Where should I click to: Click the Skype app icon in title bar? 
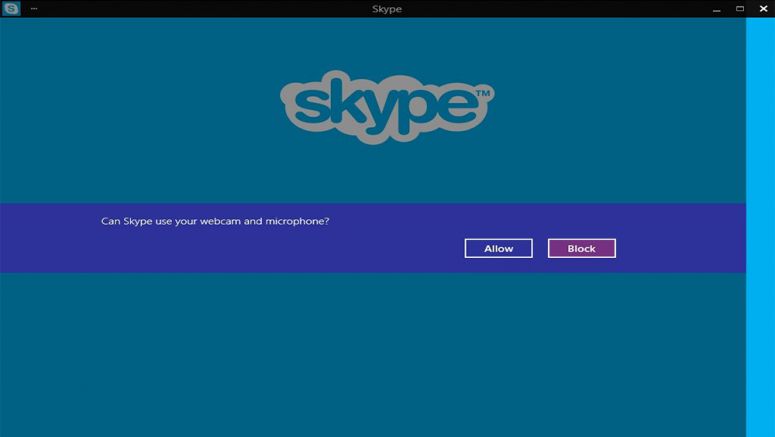tap(12, 9)
